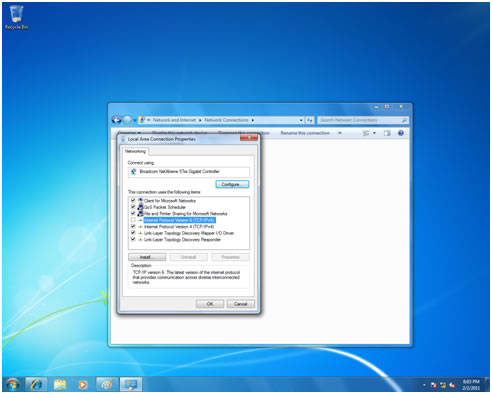Open view options dropdown arrow
This screenshot has height=394, width=492.
click(x=374, y=133)
